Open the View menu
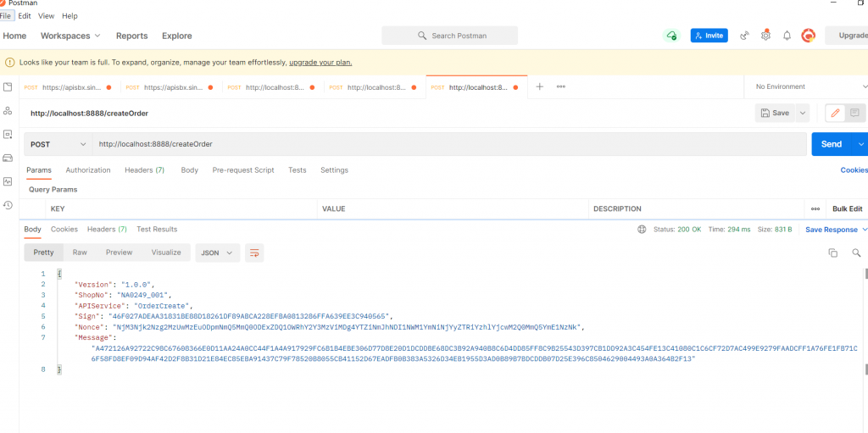Screen dimensions: 868x433 point(46,16)
